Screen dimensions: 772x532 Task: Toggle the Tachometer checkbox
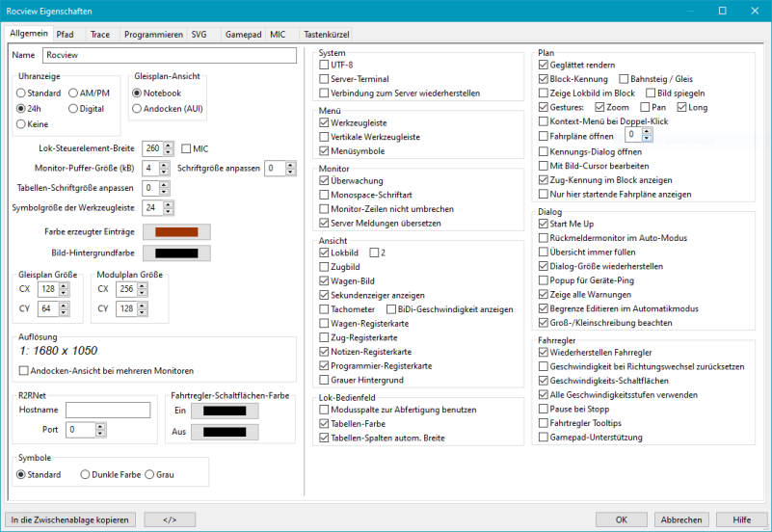[325, 309]
